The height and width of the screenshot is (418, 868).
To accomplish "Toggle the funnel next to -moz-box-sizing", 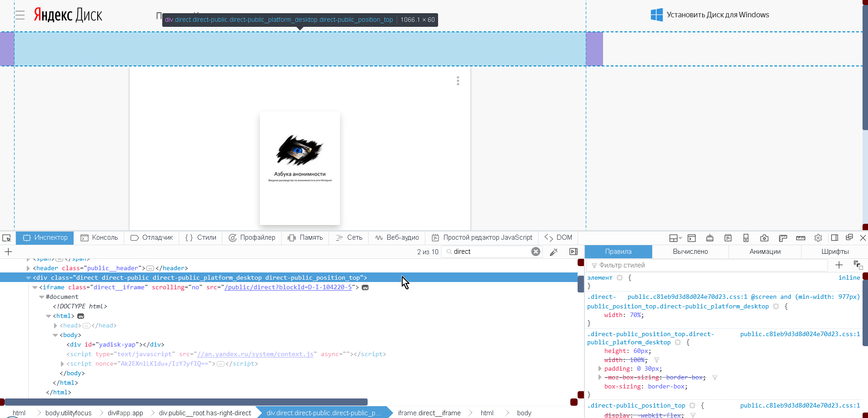I will pos(714,377).
